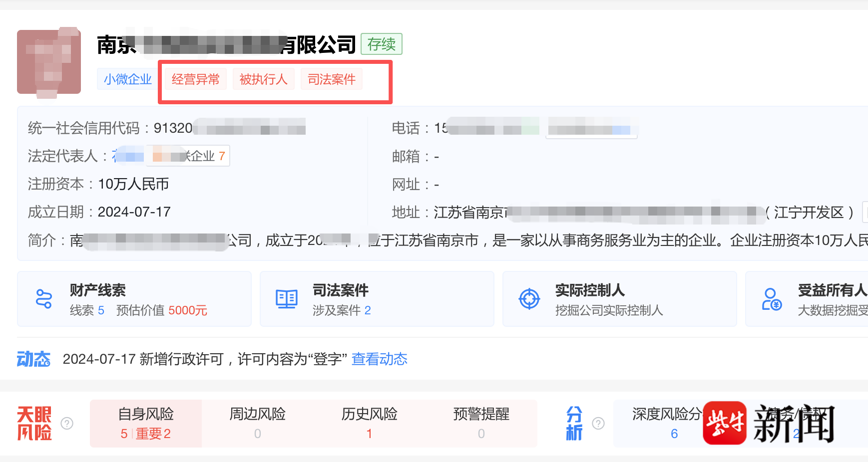Viewport: 868px width, 462px height.
Task: Click help icon beside 天眼风险
Action: tap(67, 424)
